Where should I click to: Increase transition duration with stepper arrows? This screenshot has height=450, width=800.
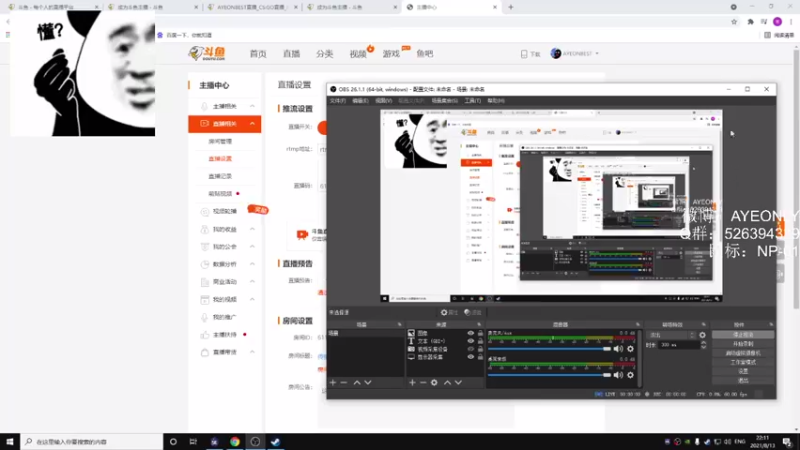coord(704,343)
